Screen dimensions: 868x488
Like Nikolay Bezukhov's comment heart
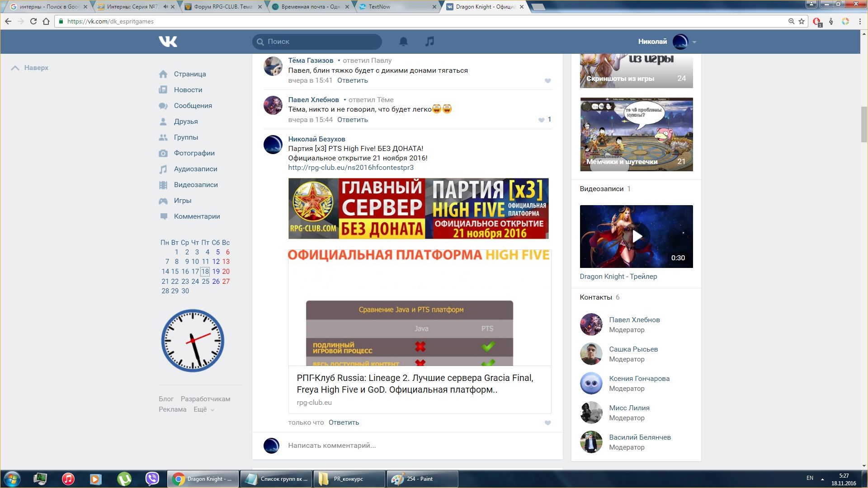click(547, 423)
